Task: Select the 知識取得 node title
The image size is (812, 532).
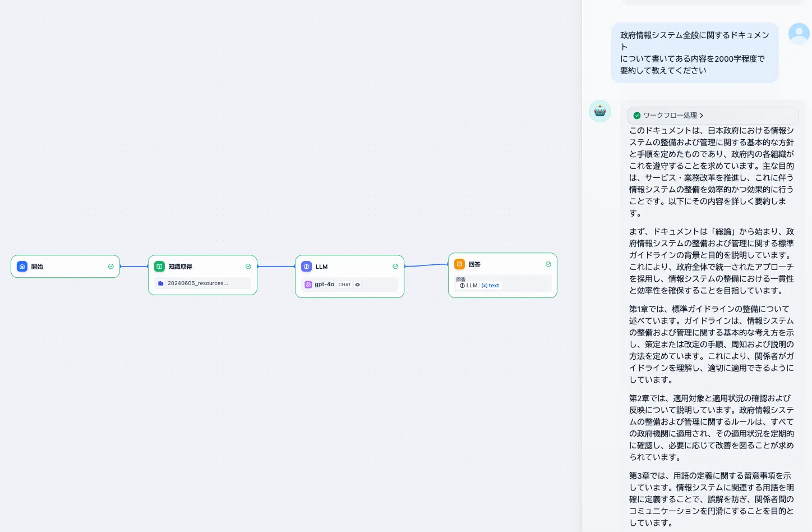Action: pos(181,267)
